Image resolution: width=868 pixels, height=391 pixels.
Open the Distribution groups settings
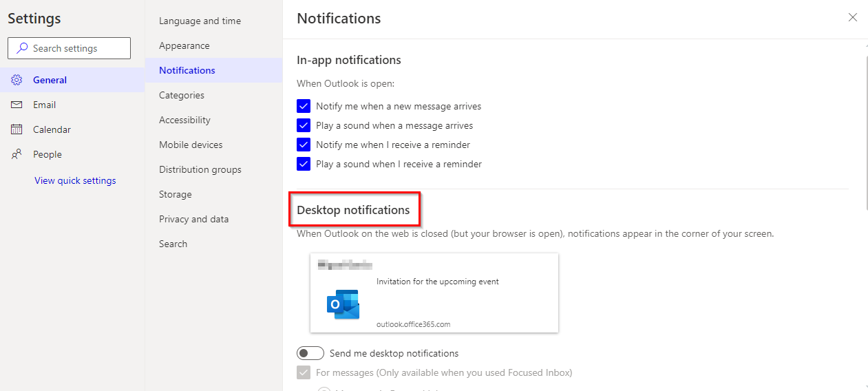click(213, 169)
